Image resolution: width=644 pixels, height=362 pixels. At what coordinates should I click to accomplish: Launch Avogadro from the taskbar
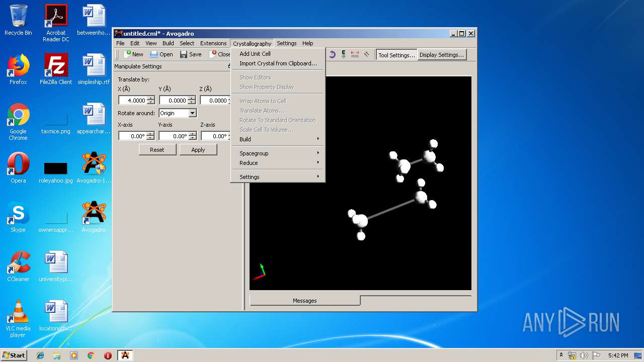tap(125, 355)
